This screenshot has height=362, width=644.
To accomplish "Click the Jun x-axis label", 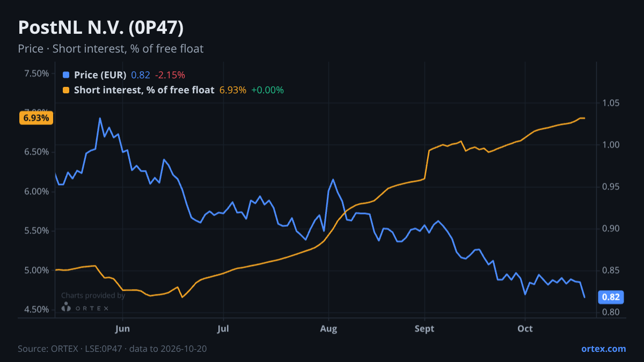I will pos(123,329).
